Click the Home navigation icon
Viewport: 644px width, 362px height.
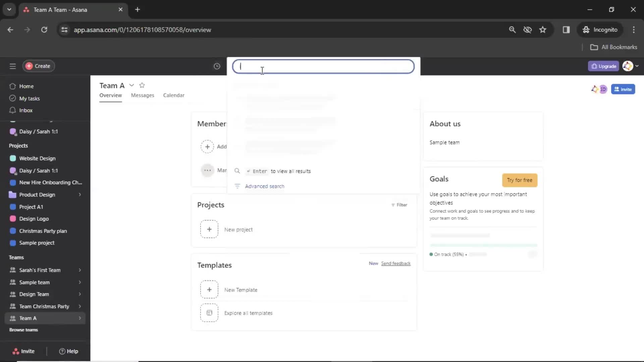pyautogui.click(x=12, y=86)
